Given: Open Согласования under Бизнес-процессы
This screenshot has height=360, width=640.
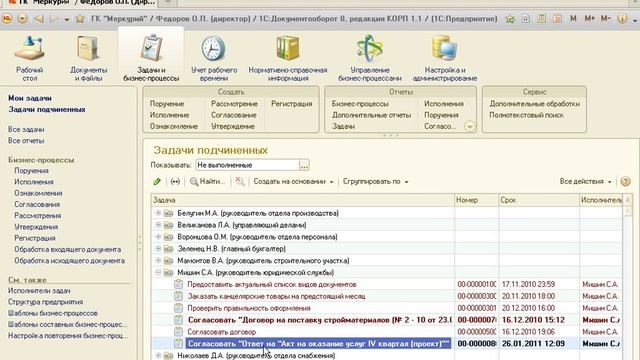Looking at the screenshot, I should (x=37, y=204).
